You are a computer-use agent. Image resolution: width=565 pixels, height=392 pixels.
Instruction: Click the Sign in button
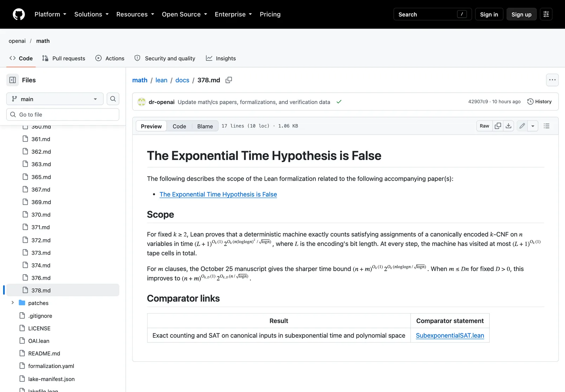click(489, 14)
